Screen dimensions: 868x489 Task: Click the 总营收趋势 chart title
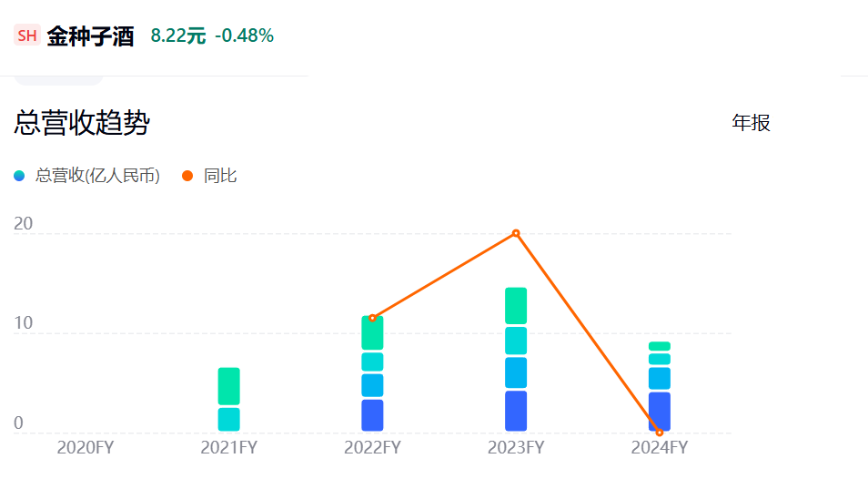(x=82, y=122)
